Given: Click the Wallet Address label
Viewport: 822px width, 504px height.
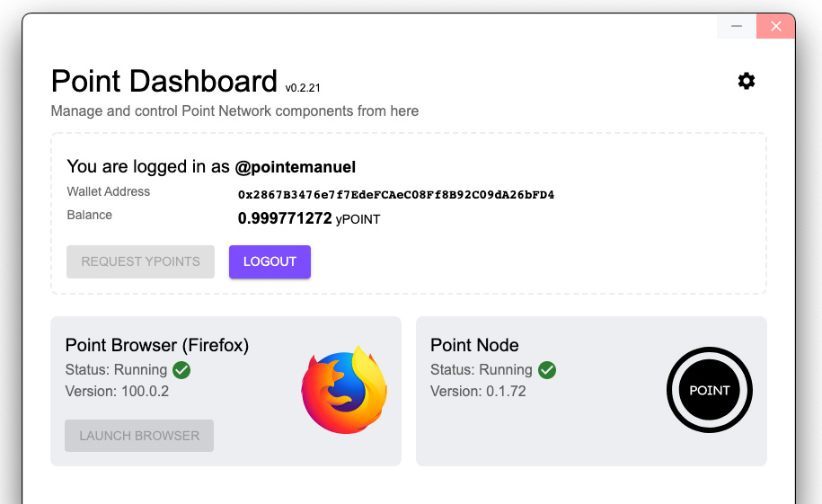Looking at the screenshot, I should pyautogui.click(x=109, y=192).
